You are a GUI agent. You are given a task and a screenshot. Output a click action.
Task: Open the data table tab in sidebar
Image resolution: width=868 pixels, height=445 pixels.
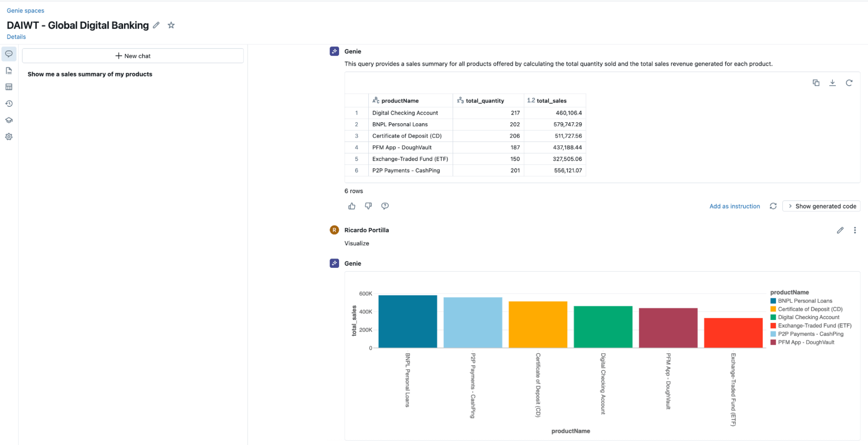9,87
